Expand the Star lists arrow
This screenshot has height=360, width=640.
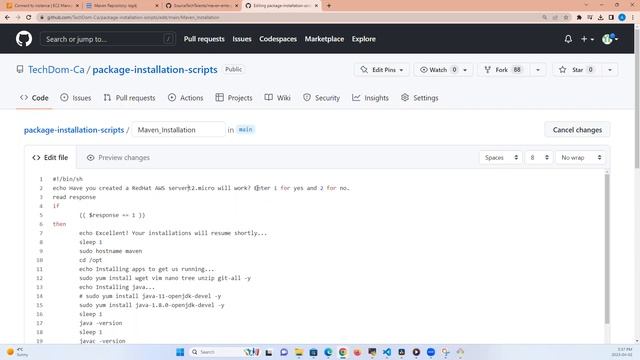(x=610, y=70)
